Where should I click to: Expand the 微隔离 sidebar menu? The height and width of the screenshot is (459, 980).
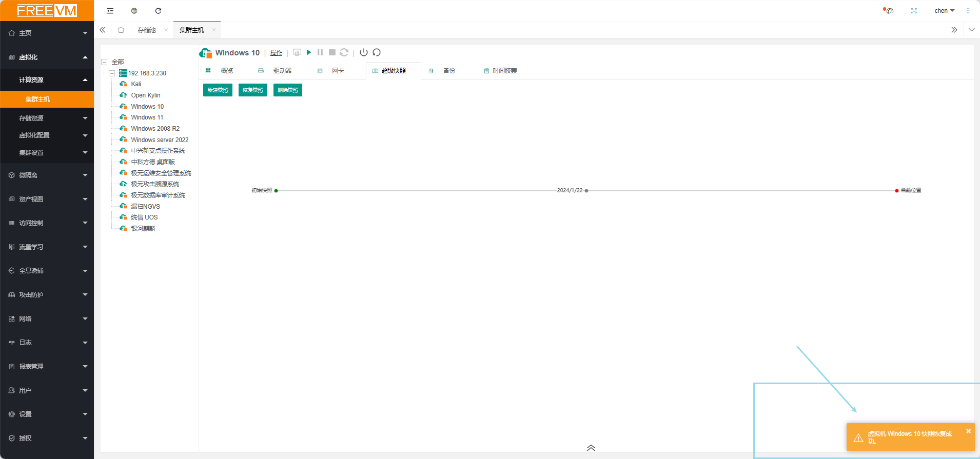click(47, 175)
